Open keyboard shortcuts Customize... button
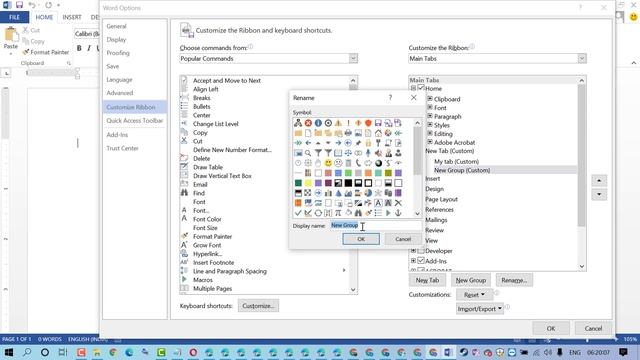Image resolution: width=640 pixels, height=360 pixels. 258,306
